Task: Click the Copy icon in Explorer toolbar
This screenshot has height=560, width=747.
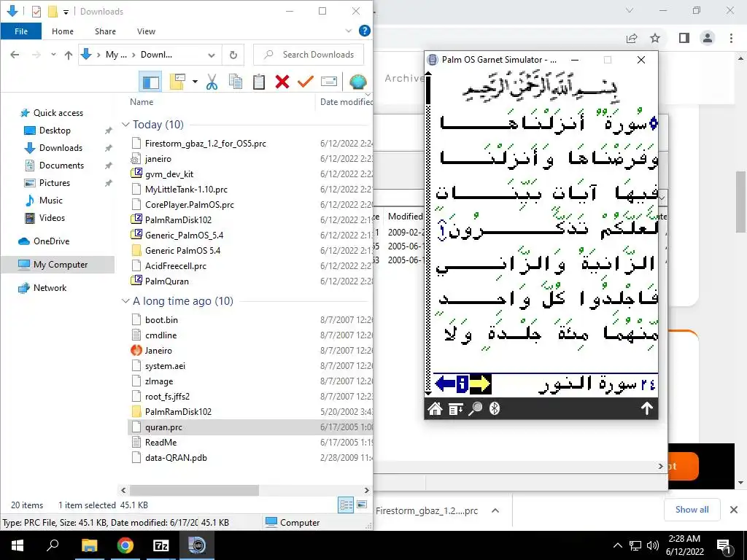Action: coord(236,82)
